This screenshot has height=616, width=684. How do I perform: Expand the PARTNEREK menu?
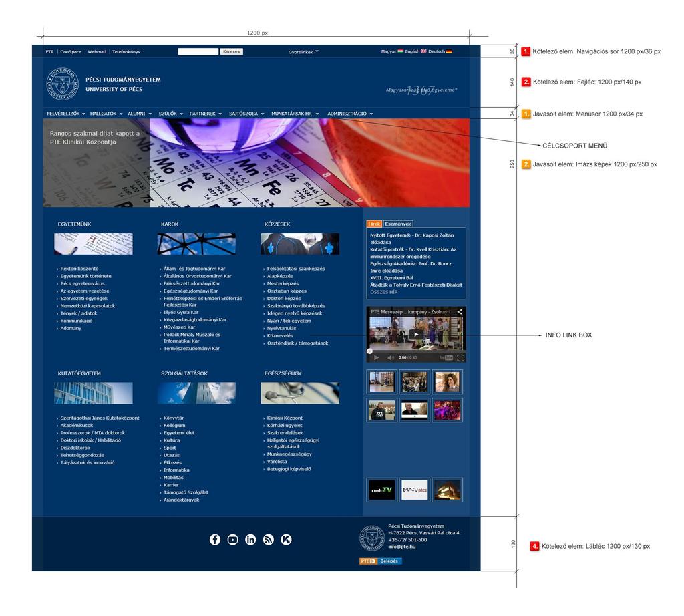[206, 114]
